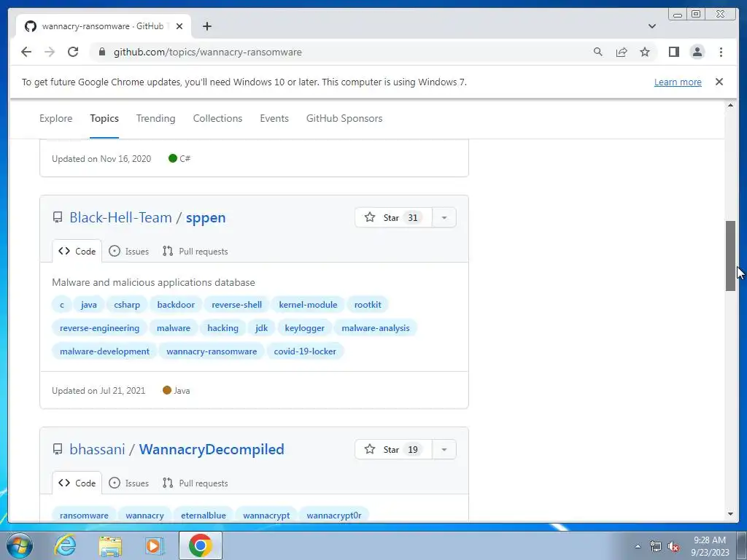Open the Chrome three-dot menu
The height and width of the screenshot is (560, 747).
pyautogui.click(x=721, y=52)
